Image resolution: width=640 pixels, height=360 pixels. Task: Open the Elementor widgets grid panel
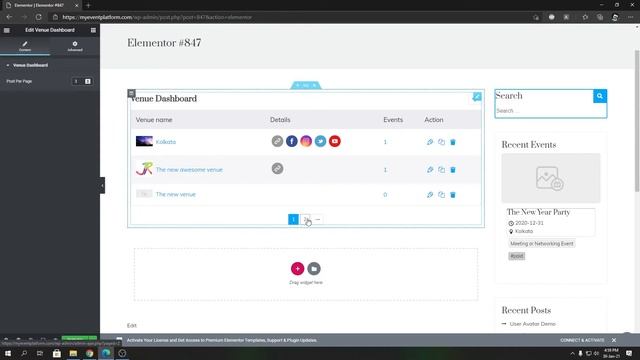[93, 30]
